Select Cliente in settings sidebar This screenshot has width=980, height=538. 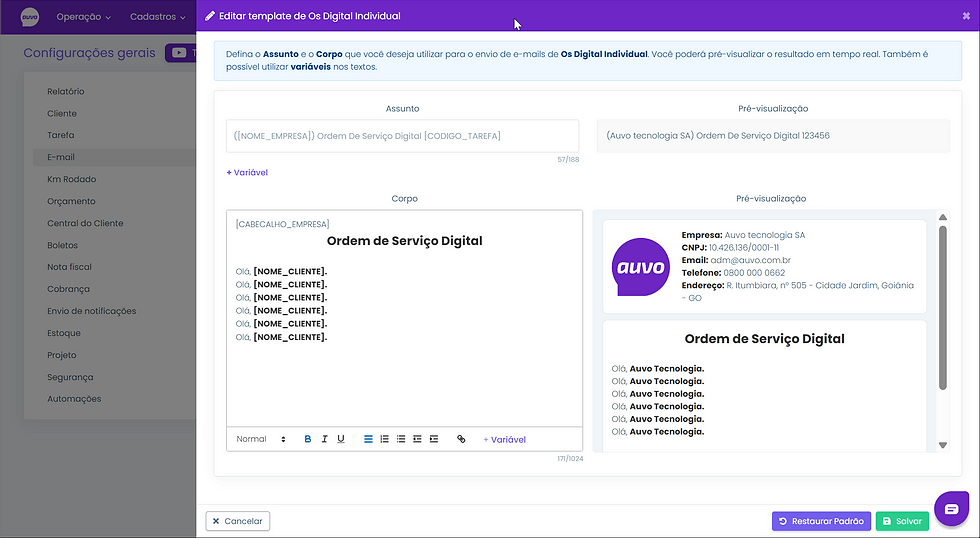62,114
